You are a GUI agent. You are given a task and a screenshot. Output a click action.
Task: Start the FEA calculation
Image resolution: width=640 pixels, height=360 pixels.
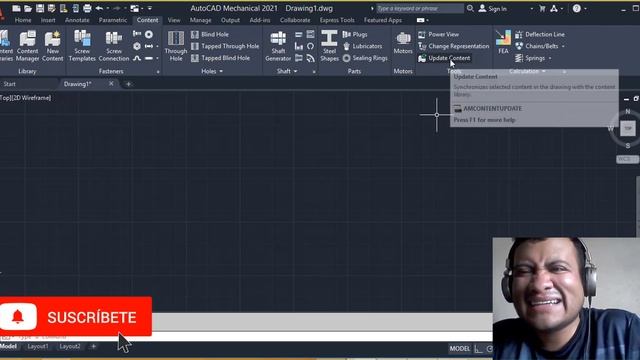tap(503, 42)
